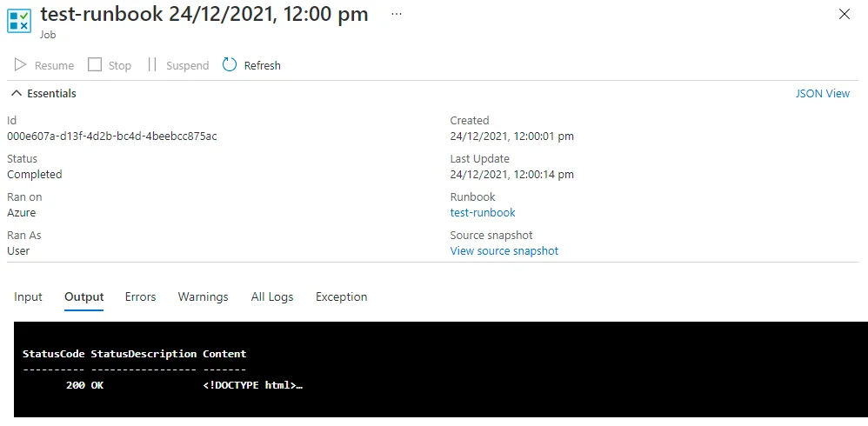This screenshot has width=868, height=426.
Task: Click the Completed status value
Action: (35, 174)
